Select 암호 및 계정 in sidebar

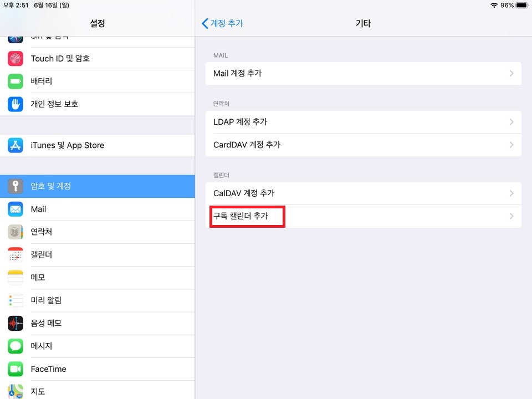pos(97,186)
